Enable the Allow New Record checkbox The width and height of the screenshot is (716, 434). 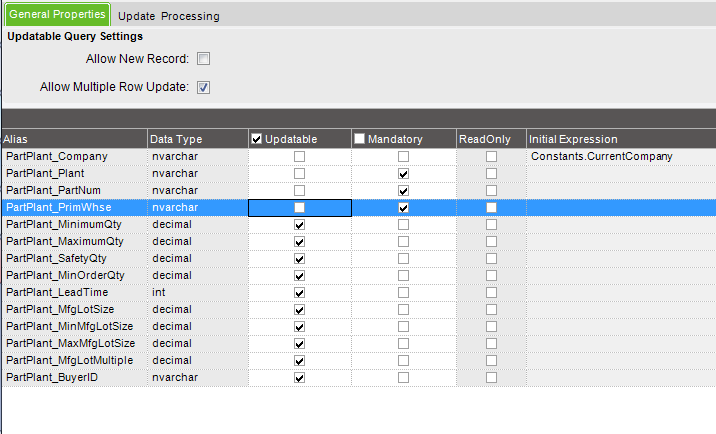(203, 59)
